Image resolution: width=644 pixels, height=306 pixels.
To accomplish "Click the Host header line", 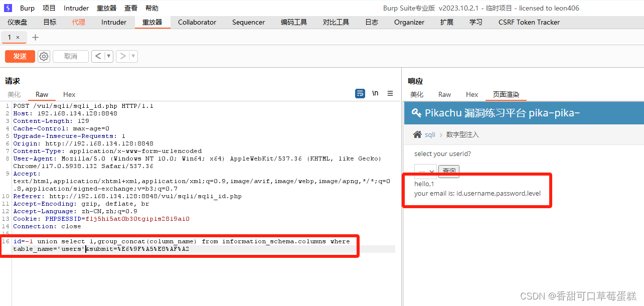I will (x=65, y=113).
